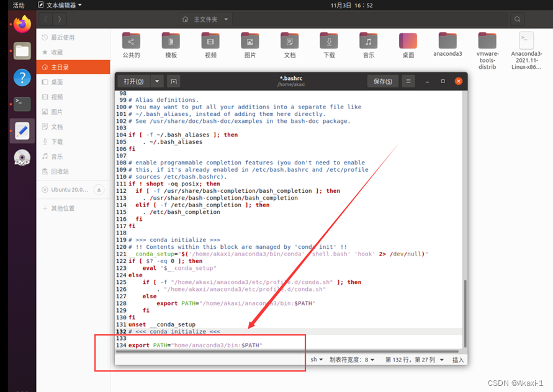
Task: Open the anaconda3 folder
Action: click(x=447, y=45)
